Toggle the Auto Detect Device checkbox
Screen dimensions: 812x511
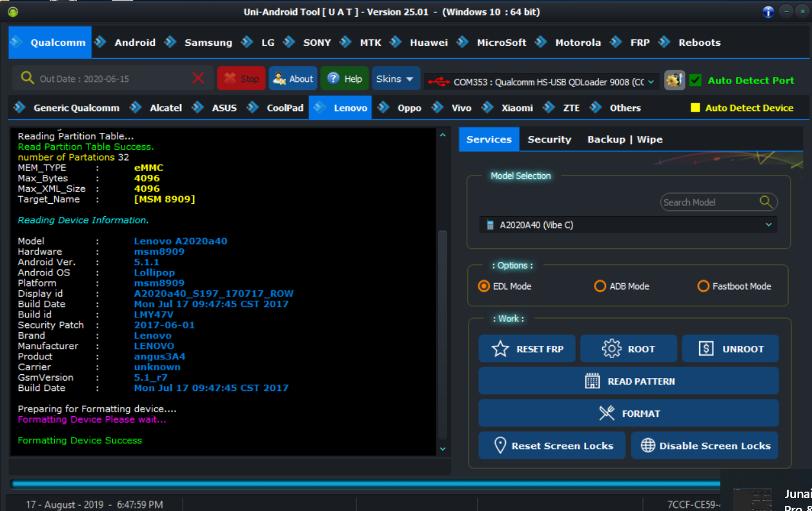tap(695, 108)
